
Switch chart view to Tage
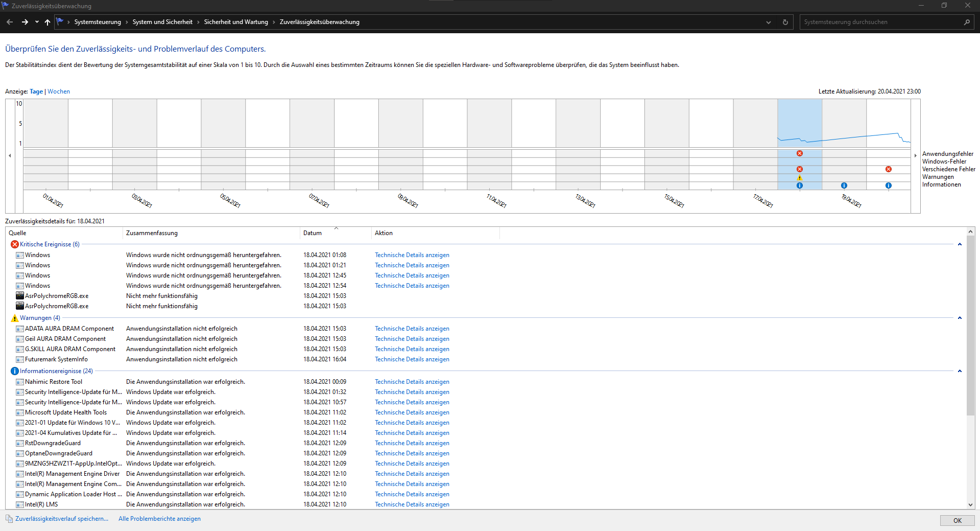[36, 91]
